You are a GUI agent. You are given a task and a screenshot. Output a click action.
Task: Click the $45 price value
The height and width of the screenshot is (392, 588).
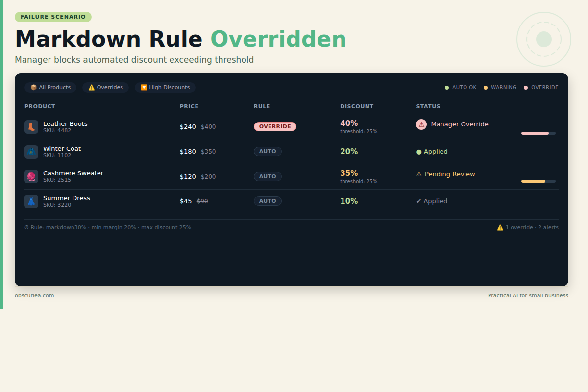[x=186, y=201]
